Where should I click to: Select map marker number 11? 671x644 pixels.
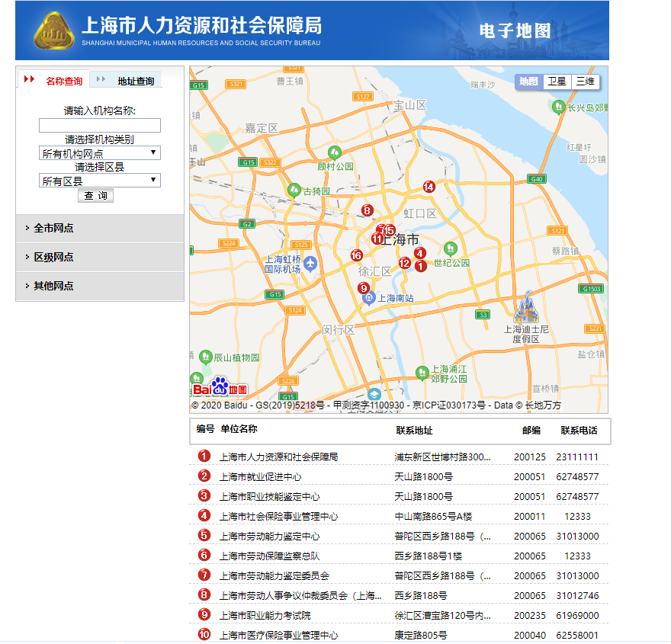pyautogui.click(x=377, y=239)
